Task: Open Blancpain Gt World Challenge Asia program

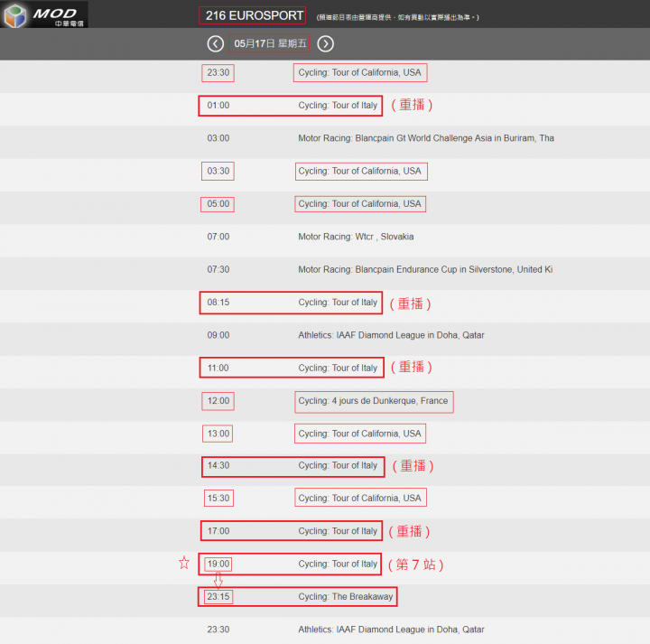Action: (426, 138)
